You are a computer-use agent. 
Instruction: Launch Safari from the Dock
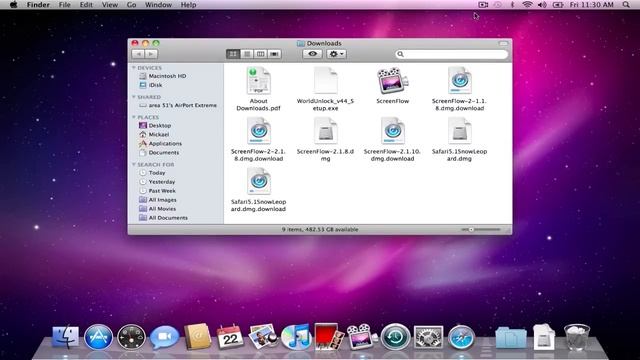coord(461,338)
